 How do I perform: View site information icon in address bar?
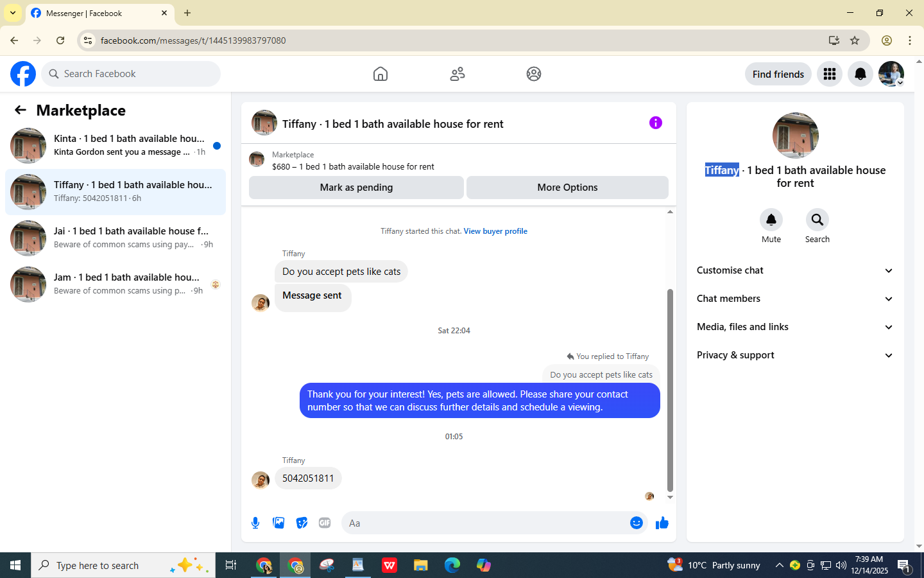click(88, 40)
